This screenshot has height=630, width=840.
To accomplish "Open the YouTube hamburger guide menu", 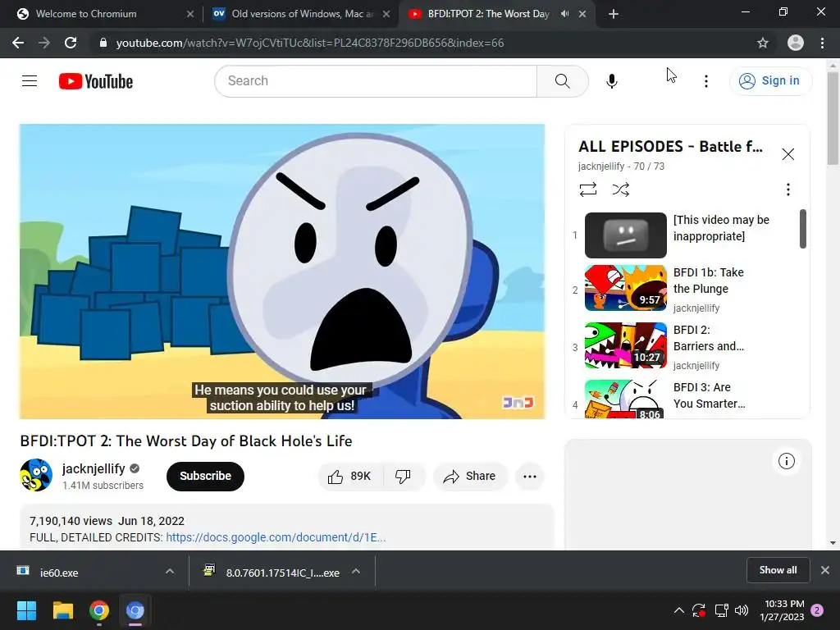I will 30,81.
